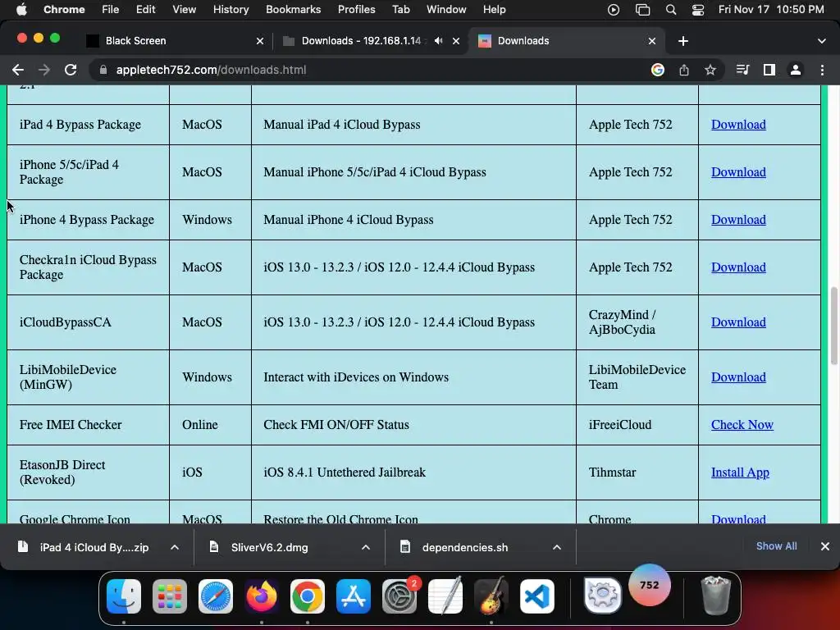
Task: Open App Store from the Dock
Action: coord(354,596)
